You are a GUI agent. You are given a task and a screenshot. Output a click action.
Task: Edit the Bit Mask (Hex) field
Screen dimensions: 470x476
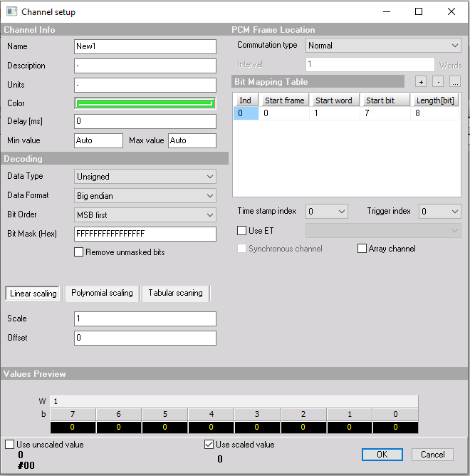point(145,234)
